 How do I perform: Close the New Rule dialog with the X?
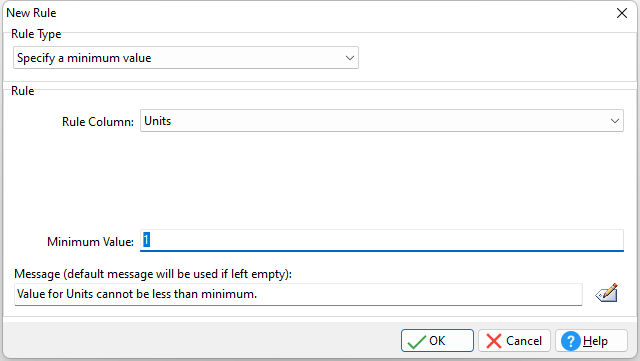pyautogui.click(x=622, y=13)
